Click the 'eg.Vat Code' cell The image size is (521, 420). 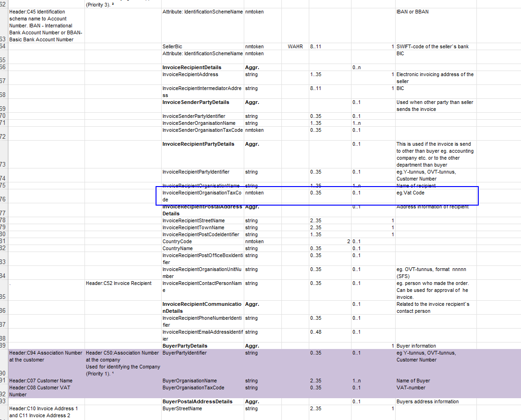[436, 196]
